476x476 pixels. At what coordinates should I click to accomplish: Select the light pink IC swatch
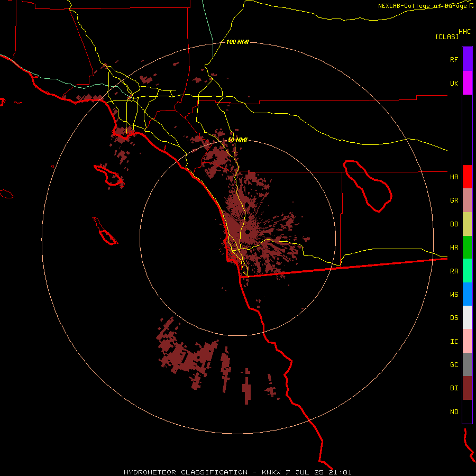click(467, 341)
